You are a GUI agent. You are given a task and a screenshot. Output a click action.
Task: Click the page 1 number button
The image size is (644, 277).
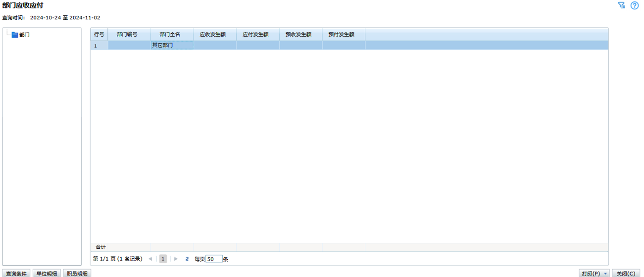coord(163,259)
